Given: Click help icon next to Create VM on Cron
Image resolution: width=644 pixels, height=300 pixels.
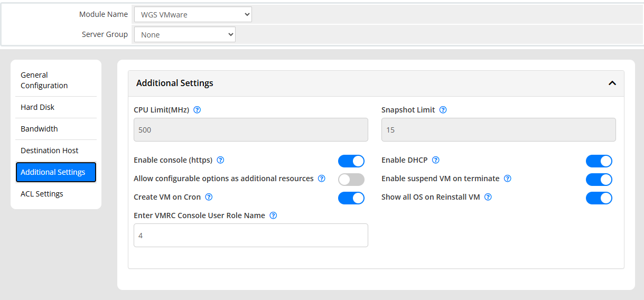Looking at the screenshot, I should [209, 197].
